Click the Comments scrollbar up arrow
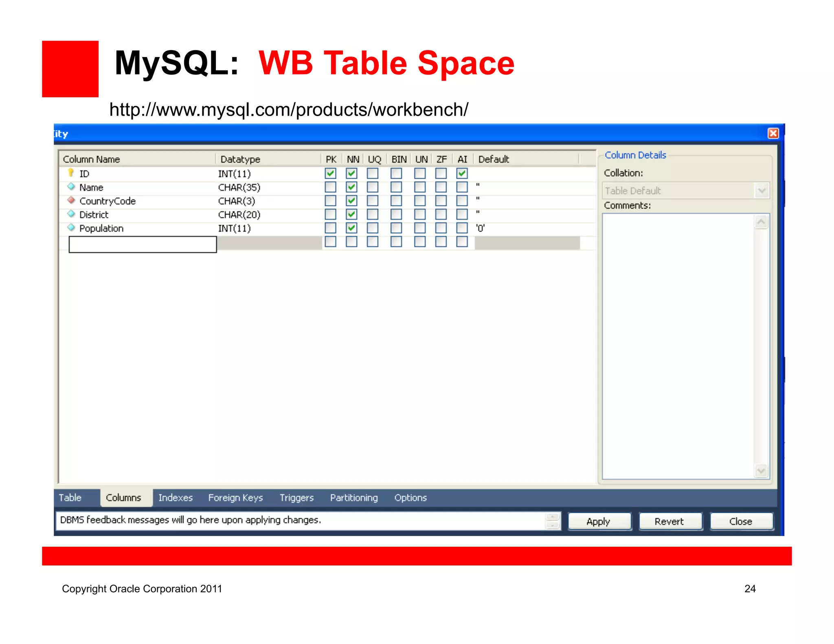The width and height of the screenshot is (834, 644). (761, 222)
